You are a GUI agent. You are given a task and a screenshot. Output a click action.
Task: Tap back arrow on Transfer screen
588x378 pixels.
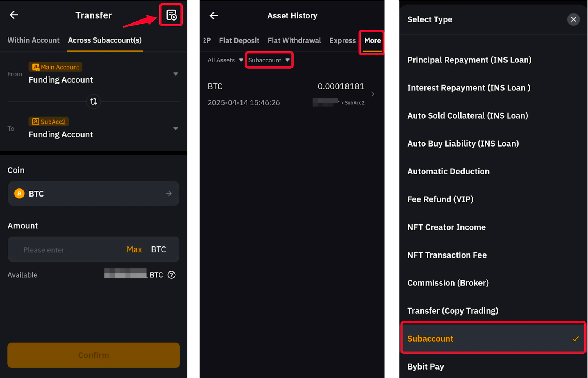(14, 15)
